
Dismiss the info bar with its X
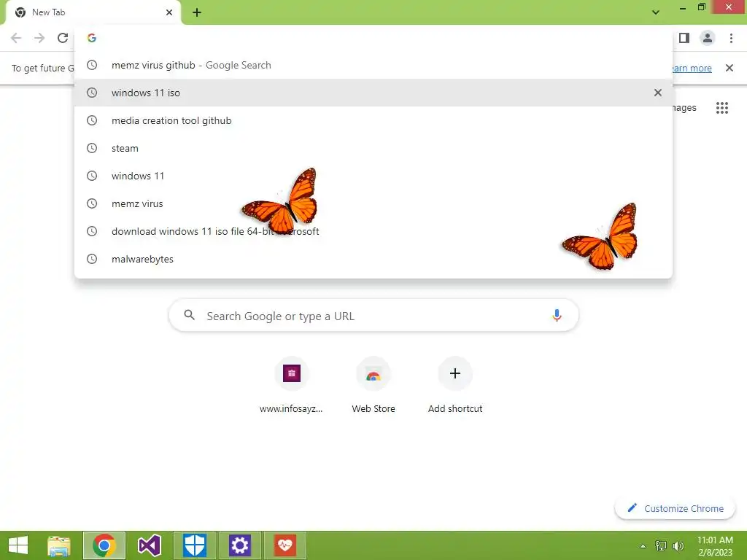[x=729, y=68]
